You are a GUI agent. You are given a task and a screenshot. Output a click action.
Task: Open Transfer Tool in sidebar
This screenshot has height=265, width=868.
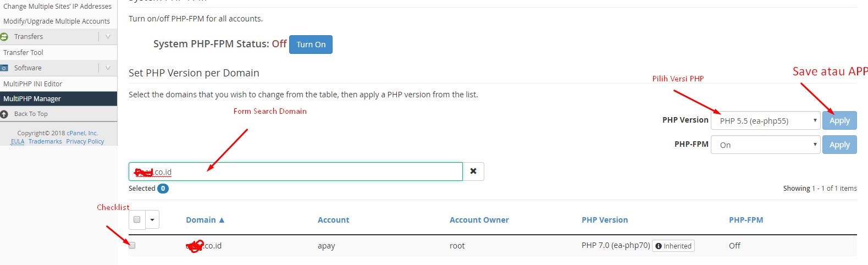tap(23, 53)
